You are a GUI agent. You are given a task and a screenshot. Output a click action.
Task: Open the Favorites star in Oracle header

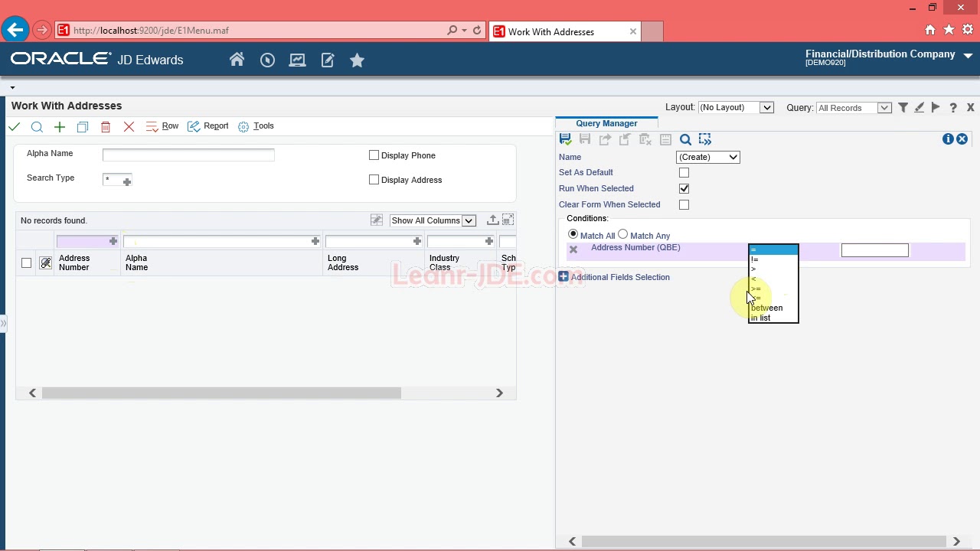(357, 60)
